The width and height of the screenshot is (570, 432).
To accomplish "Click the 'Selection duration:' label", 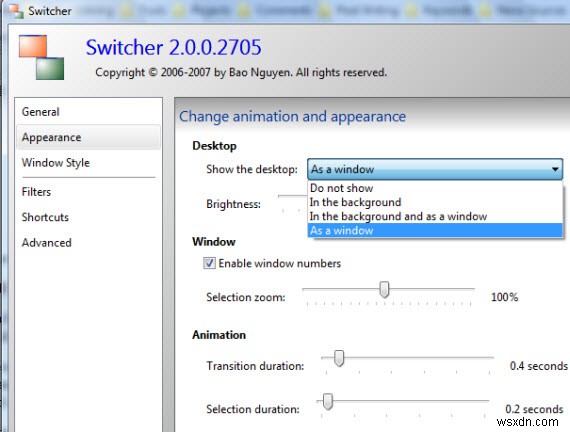I will (x=253, y=409).
